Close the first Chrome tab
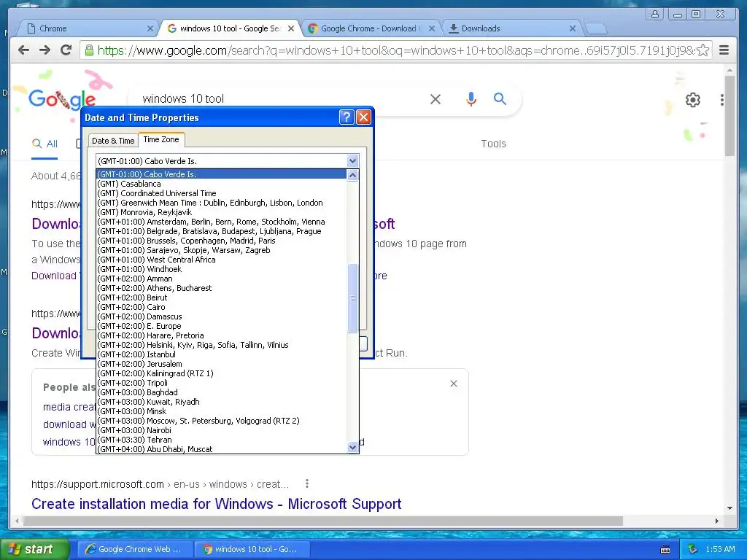747x560 pixels. click(150, 28)
